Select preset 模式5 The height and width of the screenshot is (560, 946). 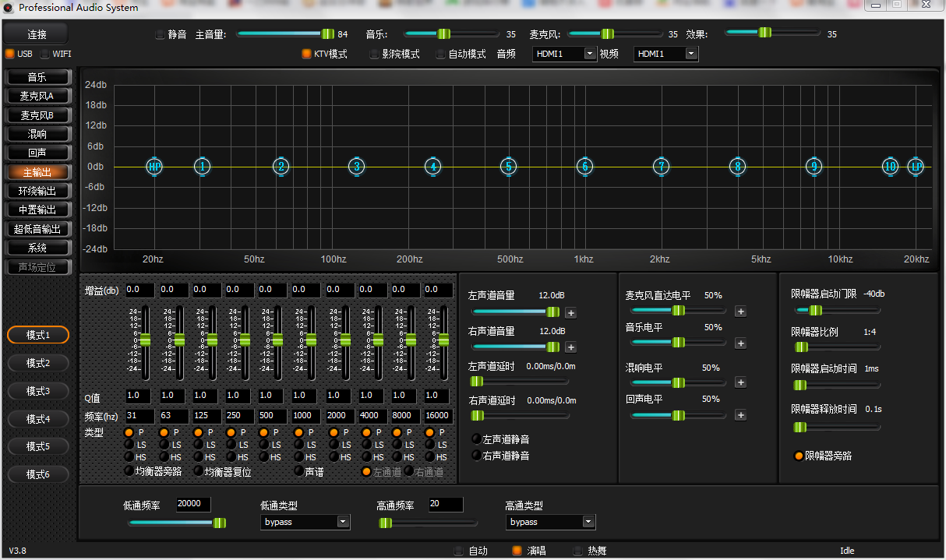(x=38, y=446)
